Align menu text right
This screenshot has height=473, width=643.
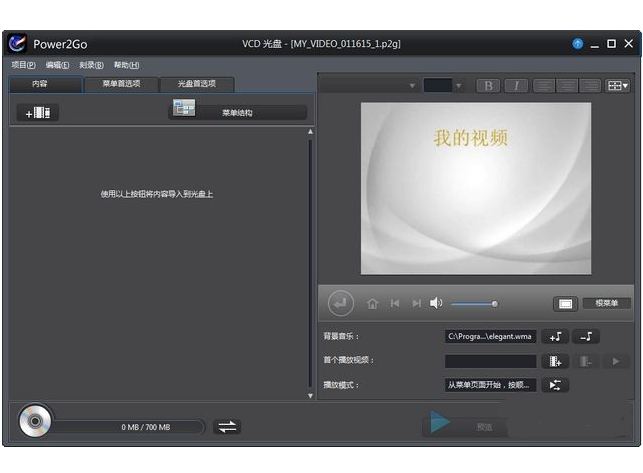tap(590, 86)
